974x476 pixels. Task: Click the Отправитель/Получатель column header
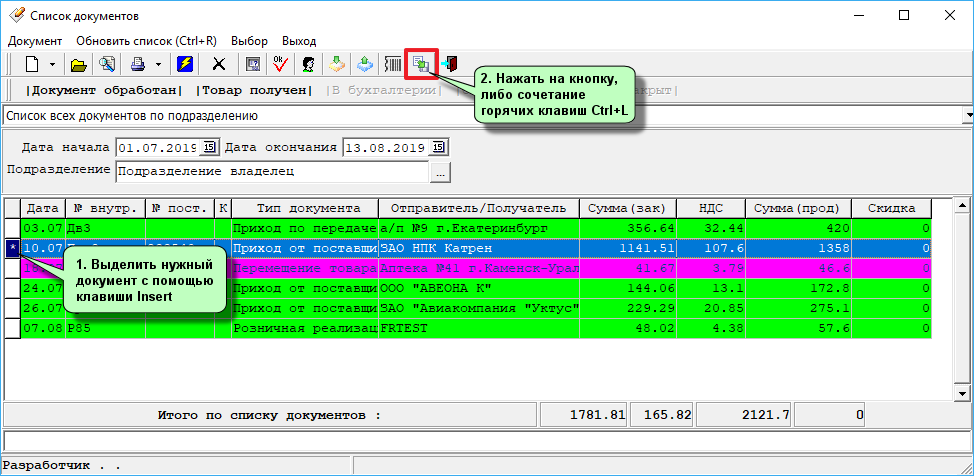479,208
